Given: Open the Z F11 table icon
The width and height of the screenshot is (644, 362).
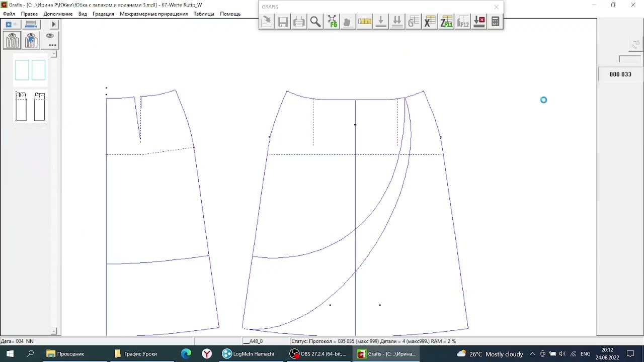Looking at the screenshot, I should pos(446,22).
